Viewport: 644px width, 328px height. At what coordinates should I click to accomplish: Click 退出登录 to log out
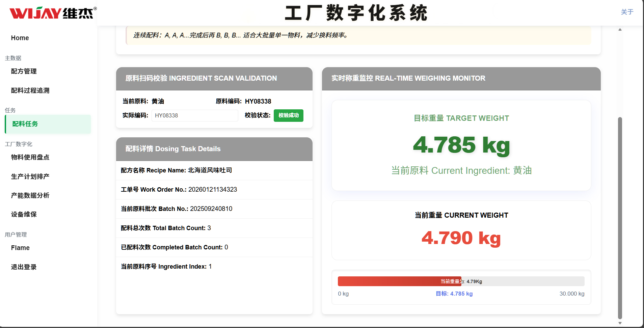[23, 267]
